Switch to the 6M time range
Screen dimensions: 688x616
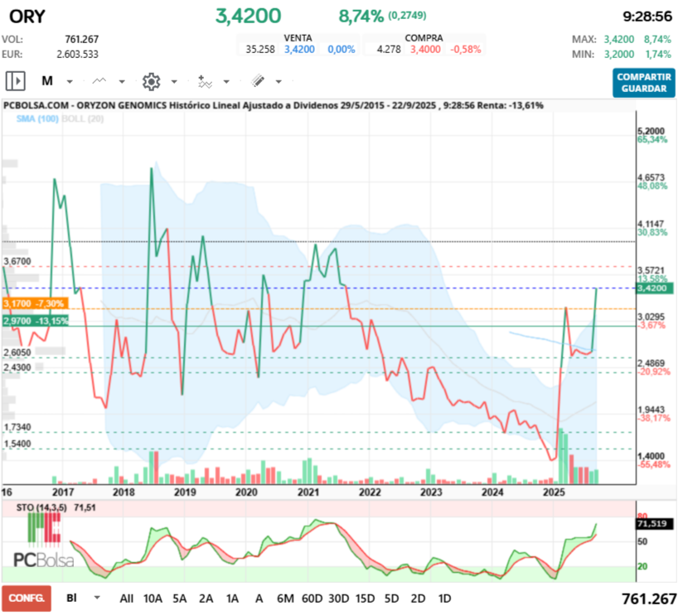pyautogui.click(x=285, y=598)
